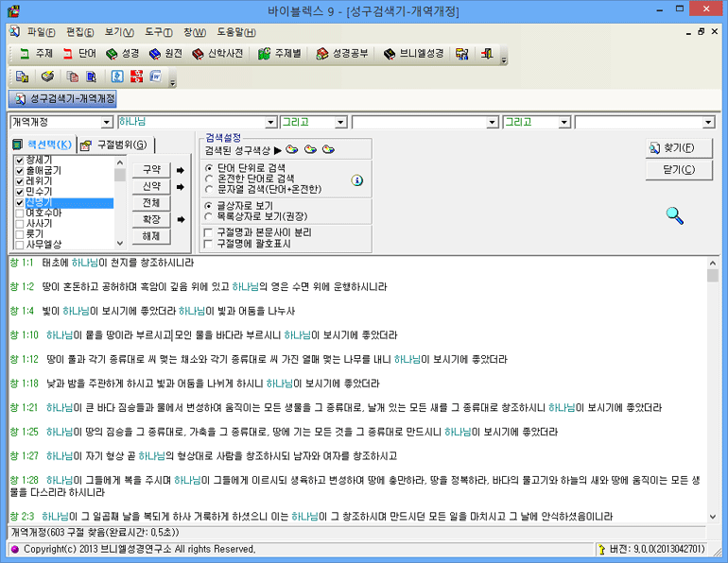
Task: Open the 주제 topic search tool
Action: [35, 54]
